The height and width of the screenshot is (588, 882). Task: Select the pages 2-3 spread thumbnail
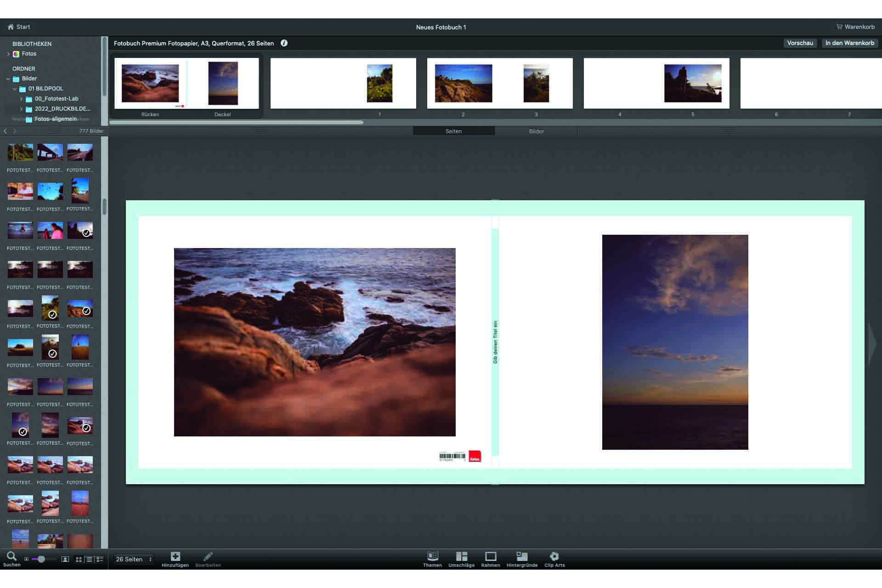[500, 83]
